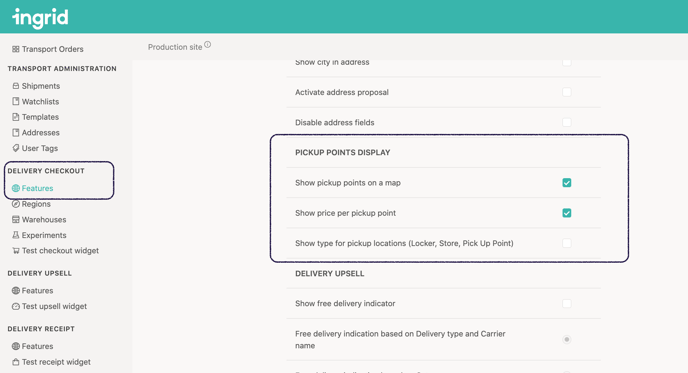
Task: Select Free delivery indication by Delivery type radio
Action: (566, 339)
